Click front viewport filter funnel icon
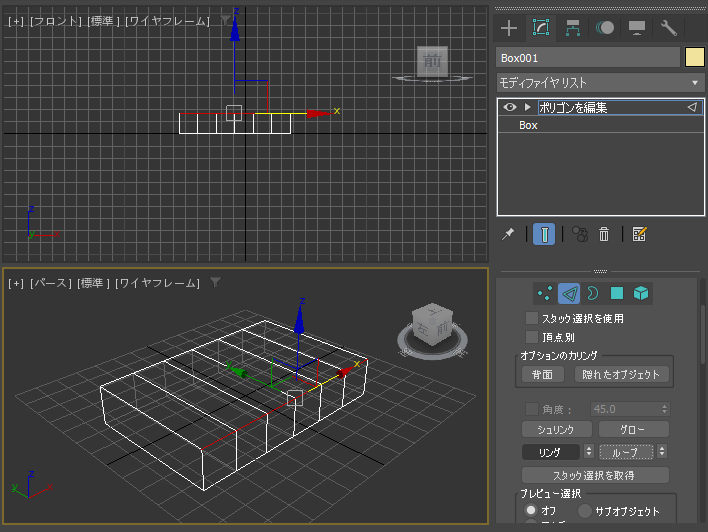708x532 pixels. [x=225, y=20]
